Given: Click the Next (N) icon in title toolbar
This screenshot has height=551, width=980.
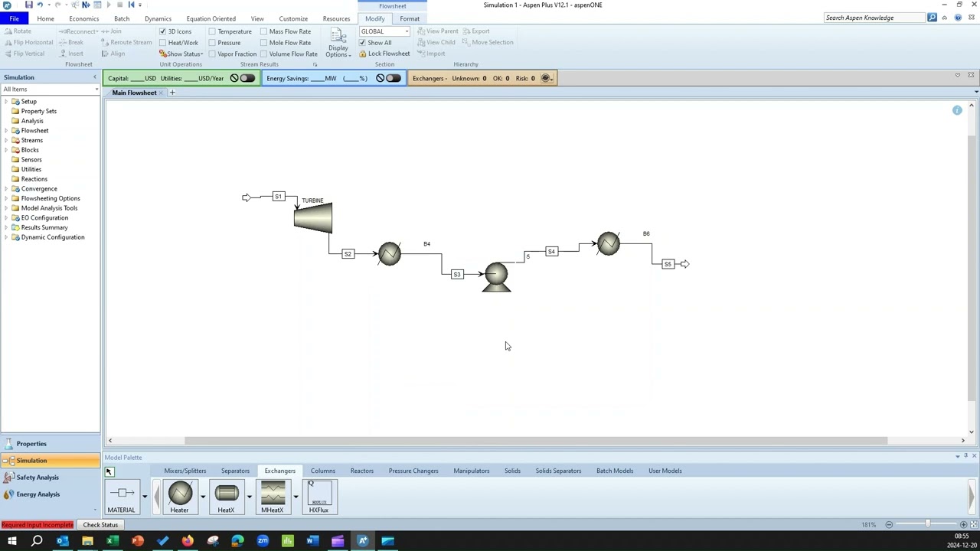Looking at the screenshot, I should (86, 5).
